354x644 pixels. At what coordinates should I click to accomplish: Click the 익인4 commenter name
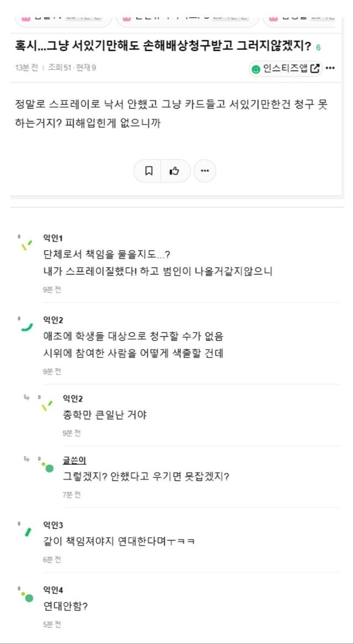click(53, 590)
